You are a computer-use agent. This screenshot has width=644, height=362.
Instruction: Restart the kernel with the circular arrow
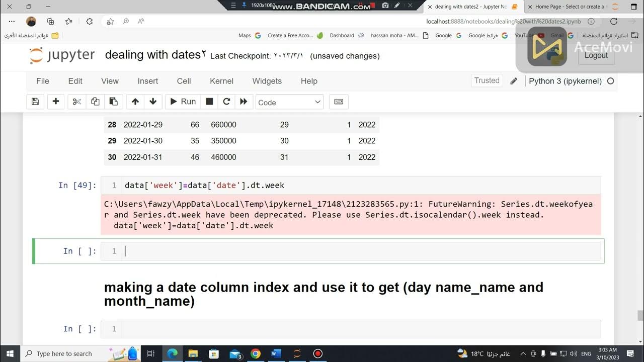(226, 102)
